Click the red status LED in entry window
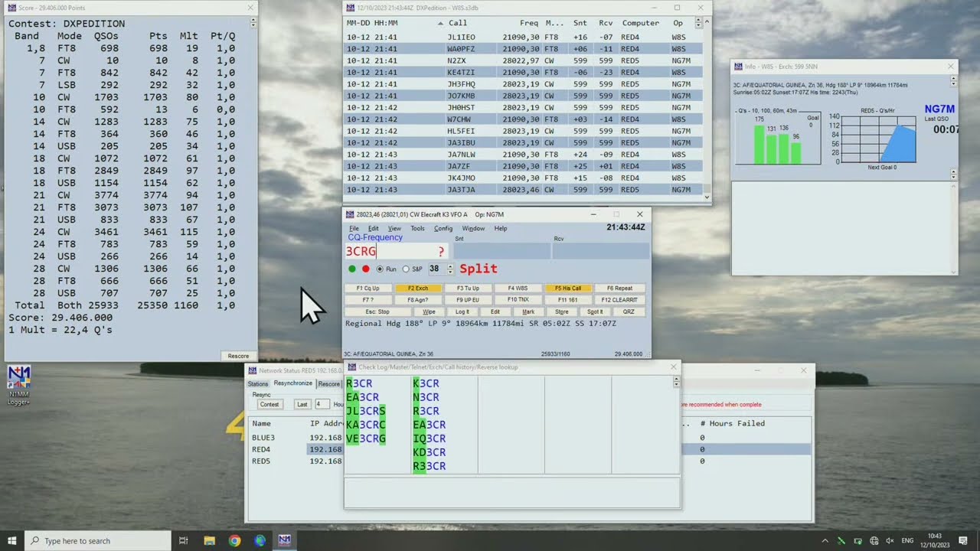The width and height of the screenshot is (980, 551). click(366, 269)
